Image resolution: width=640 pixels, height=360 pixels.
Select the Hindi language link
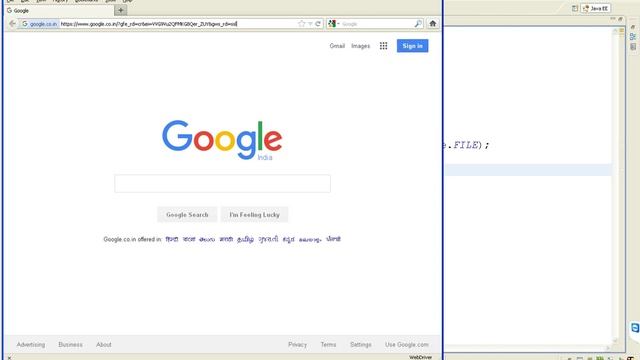click(172, 239)
